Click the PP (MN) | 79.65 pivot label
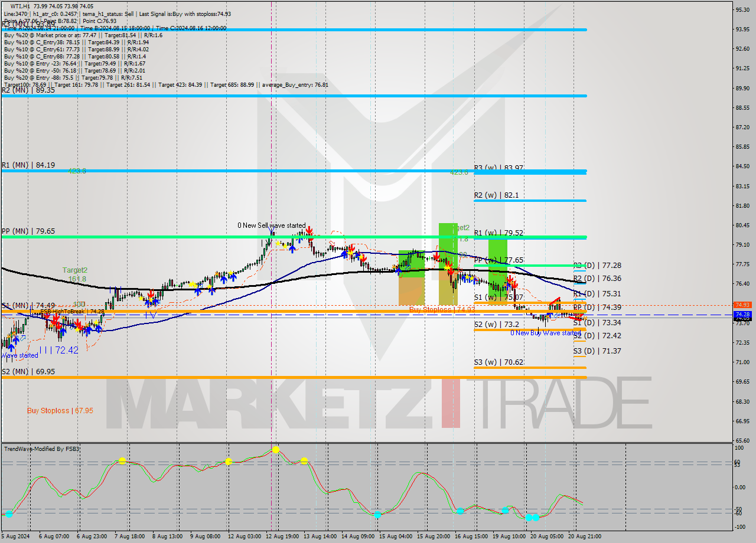 (28, 231)
